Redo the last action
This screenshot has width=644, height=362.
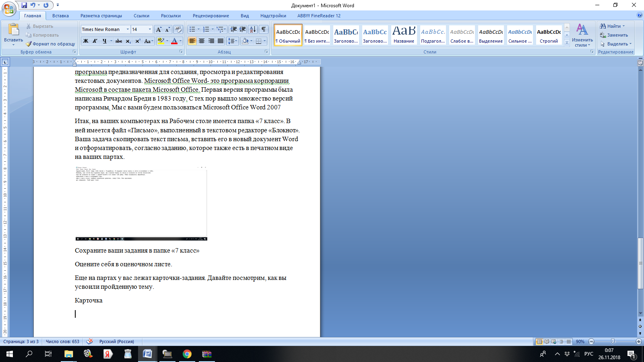click(46, 5)
